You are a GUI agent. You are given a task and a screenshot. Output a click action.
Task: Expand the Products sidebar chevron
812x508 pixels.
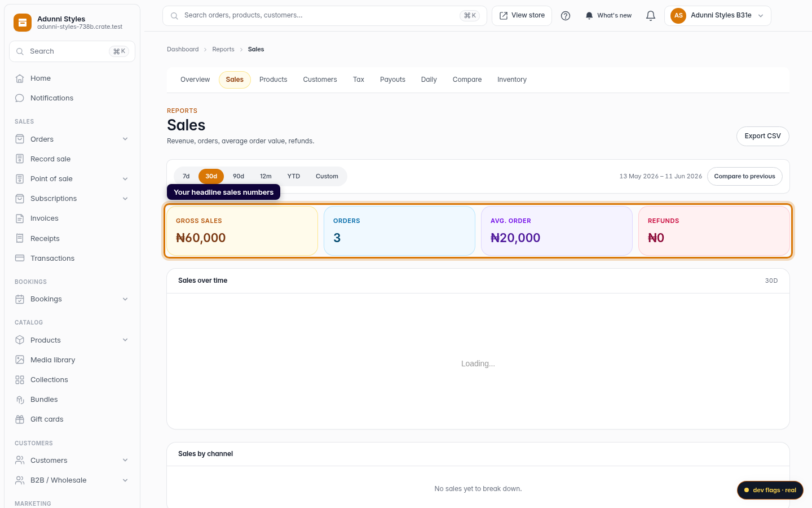[125, 340]
